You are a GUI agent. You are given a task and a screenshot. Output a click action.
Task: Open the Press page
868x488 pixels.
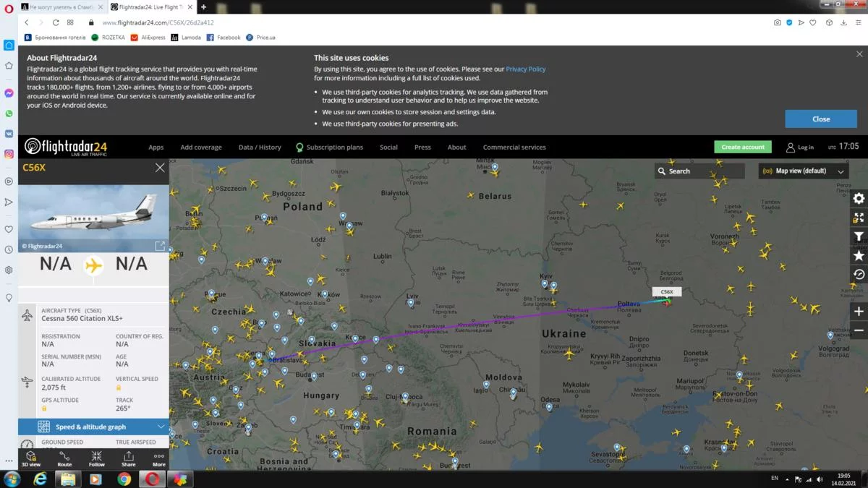tap(422, 147)
